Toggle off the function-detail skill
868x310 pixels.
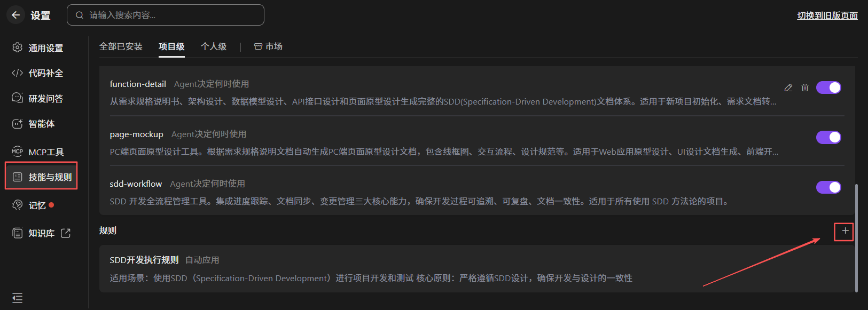point(828,88)
